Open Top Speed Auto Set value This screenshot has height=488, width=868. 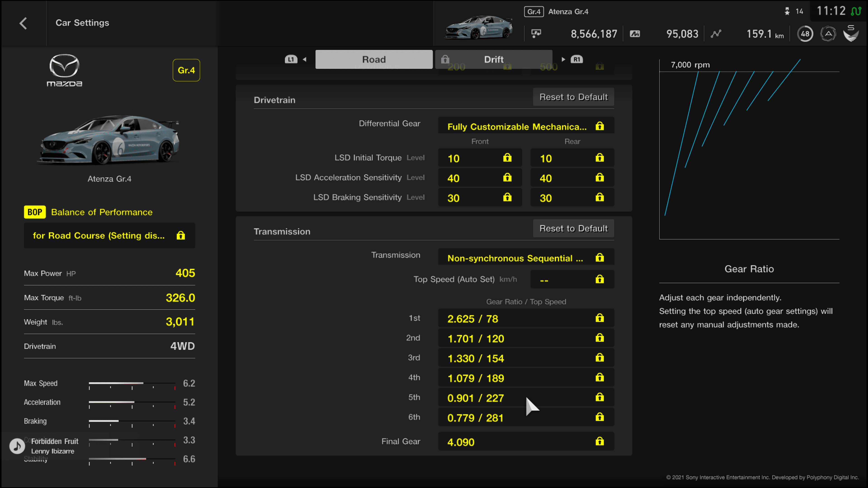(x=572, y=279)
